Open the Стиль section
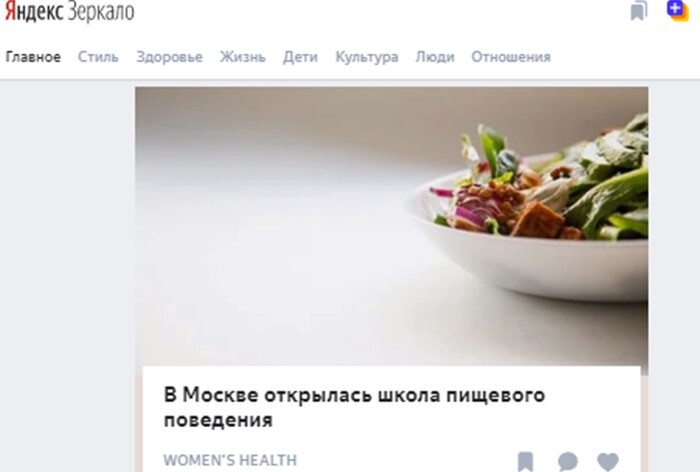Viewport: 700px width, 472px height. [x=98, y=57]
